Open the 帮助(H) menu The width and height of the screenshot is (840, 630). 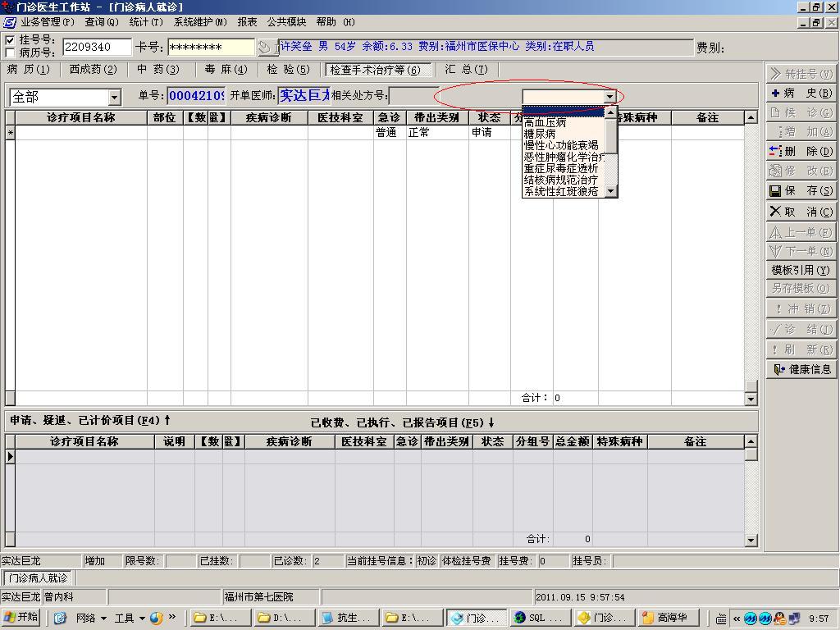(x=336, y=22)
